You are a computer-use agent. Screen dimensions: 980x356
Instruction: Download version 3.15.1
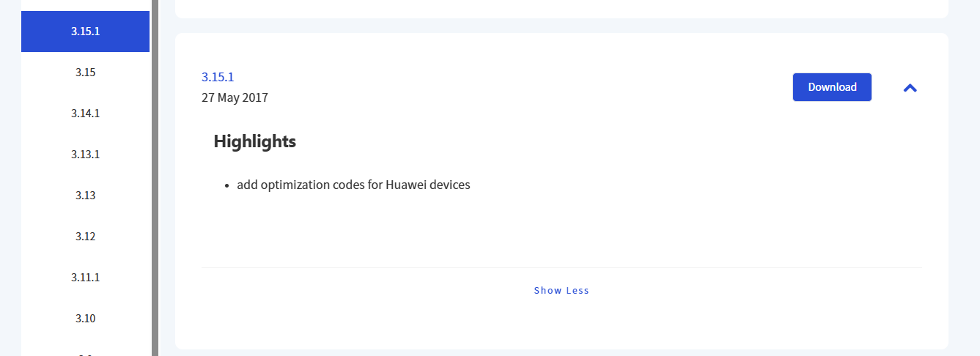pyautogui.click(x=832, y=87)
